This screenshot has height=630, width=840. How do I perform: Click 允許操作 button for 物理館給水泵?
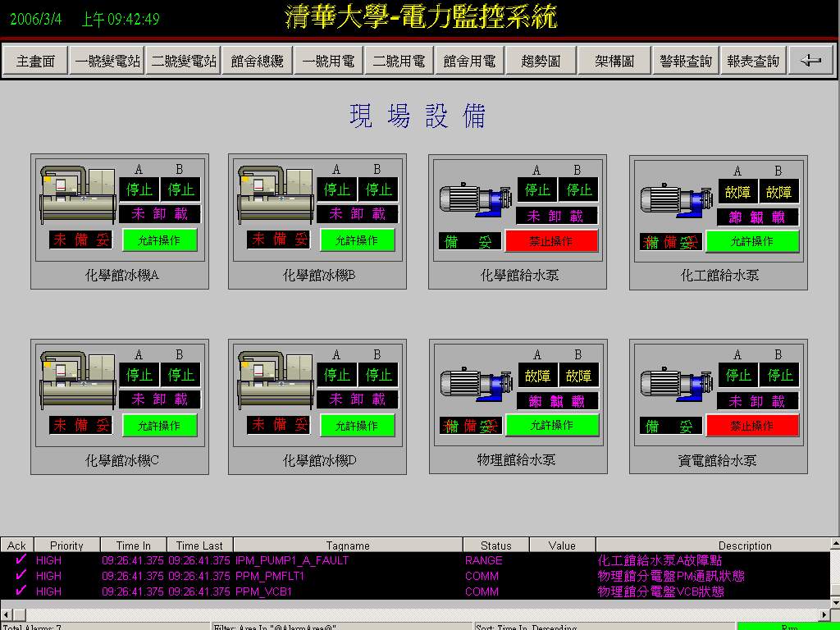552,425
